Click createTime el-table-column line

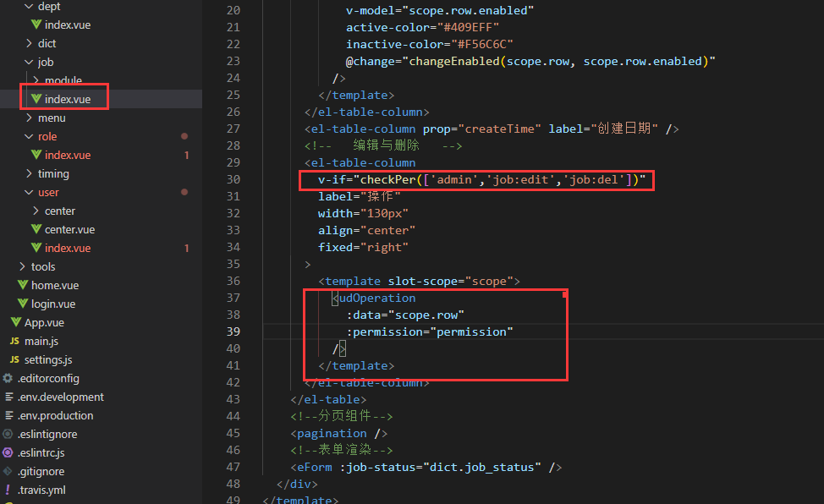click(492, 129)
